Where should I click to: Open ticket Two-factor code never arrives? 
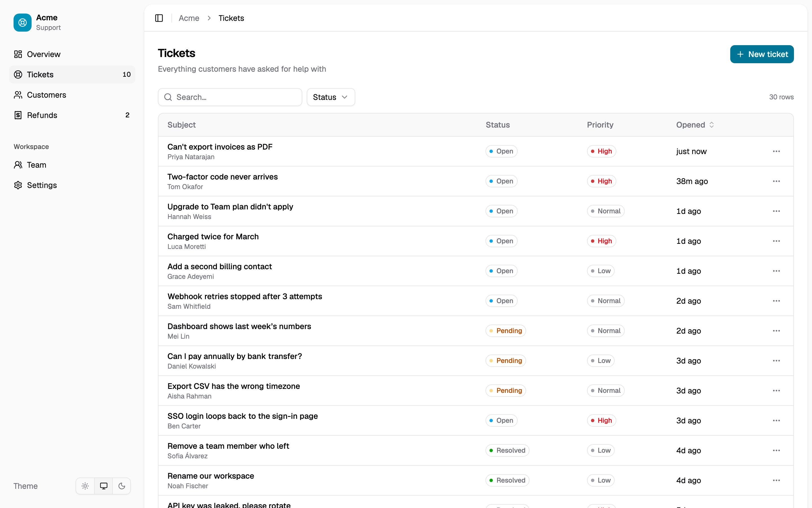coord(222,177)
